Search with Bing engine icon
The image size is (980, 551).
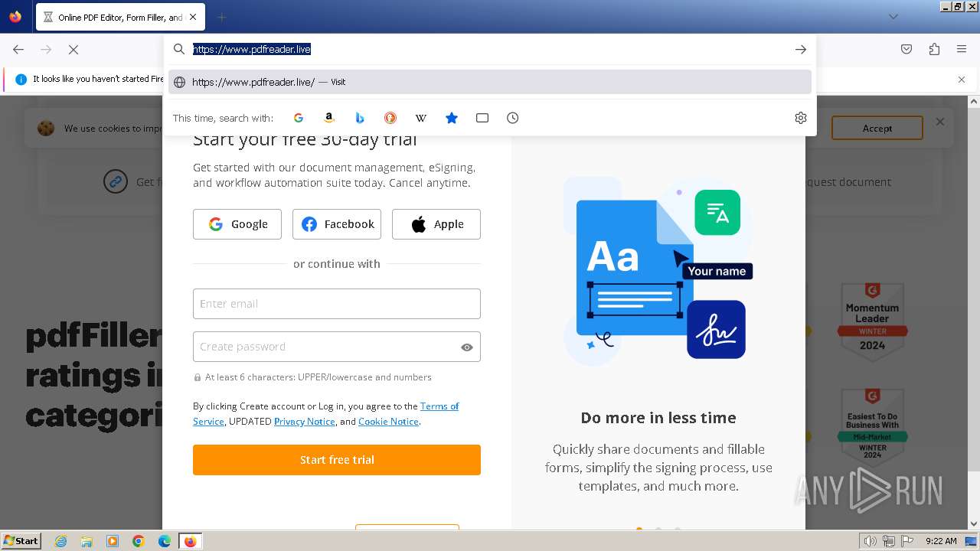point(360,118)
